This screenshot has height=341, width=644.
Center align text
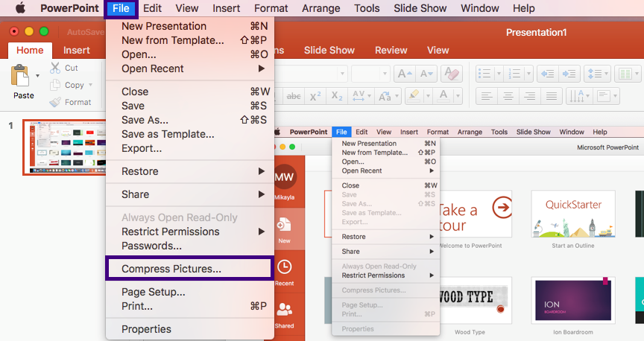pos(508,96)
